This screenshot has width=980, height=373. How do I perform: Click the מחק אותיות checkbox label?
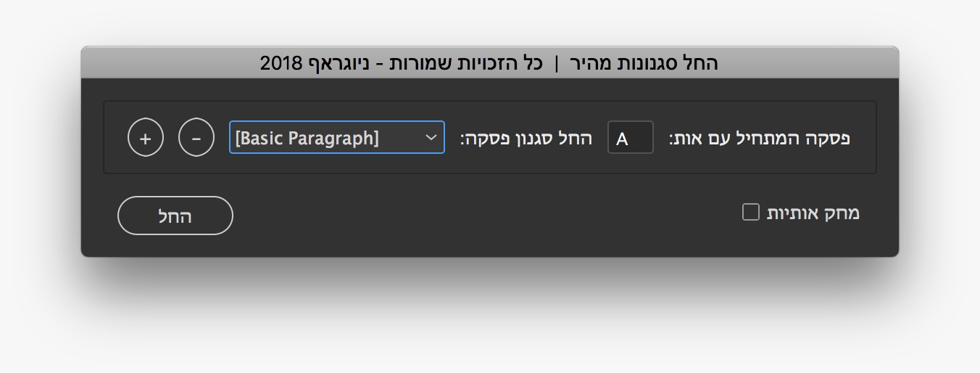click(813, 213)
